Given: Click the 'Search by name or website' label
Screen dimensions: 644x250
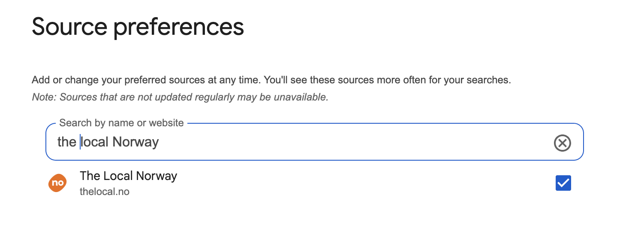Looking at the screenshot, I should (x=121, y=123).
